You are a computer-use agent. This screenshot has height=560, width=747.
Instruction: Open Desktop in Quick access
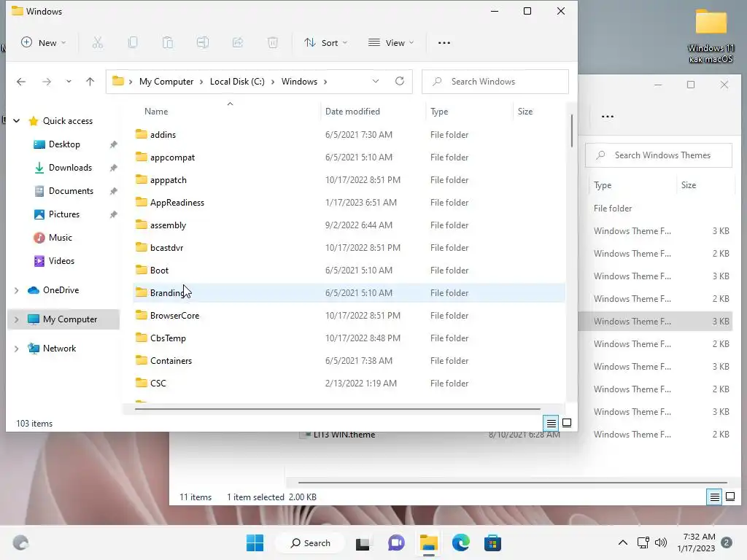pyautogui.click(x=64, y=144)
